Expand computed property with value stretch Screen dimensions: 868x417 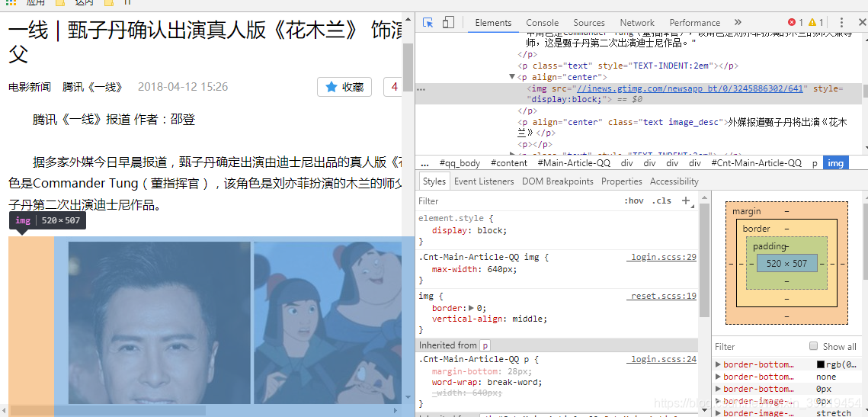coord(719,413)
